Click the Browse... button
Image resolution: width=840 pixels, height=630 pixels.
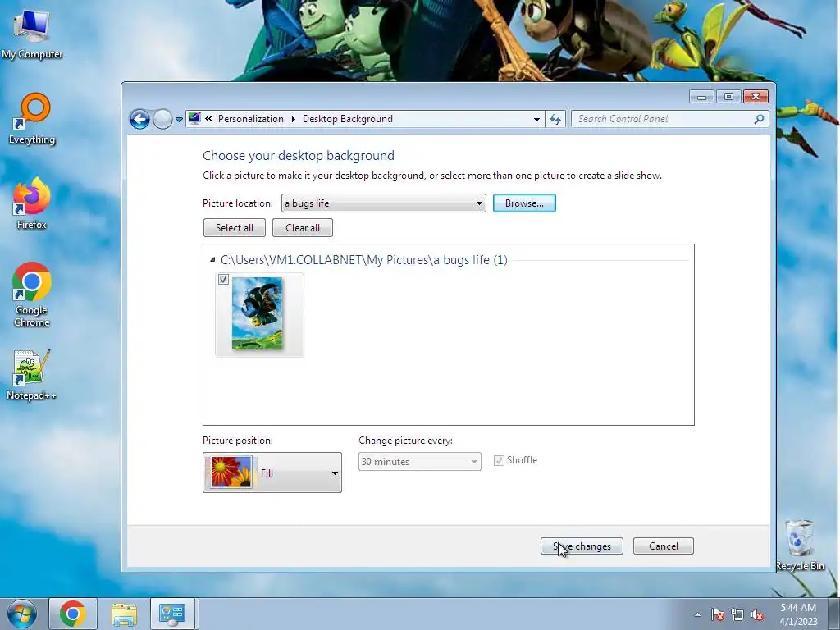click(524, 203)
